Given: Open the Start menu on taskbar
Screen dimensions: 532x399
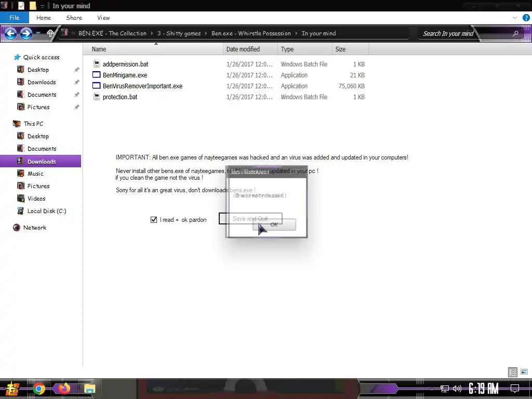Looking at the screenshot, I should (12, 389).
